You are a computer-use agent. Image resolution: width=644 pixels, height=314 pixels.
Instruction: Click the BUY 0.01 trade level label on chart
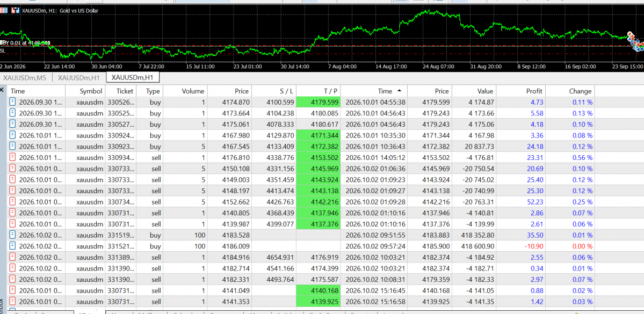click(x=25, y=43)
